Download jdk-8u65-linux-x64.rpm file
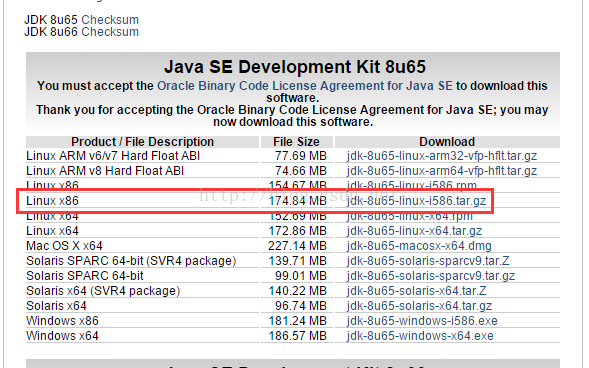This screenshot has width=589, height=368. point(409,217)
